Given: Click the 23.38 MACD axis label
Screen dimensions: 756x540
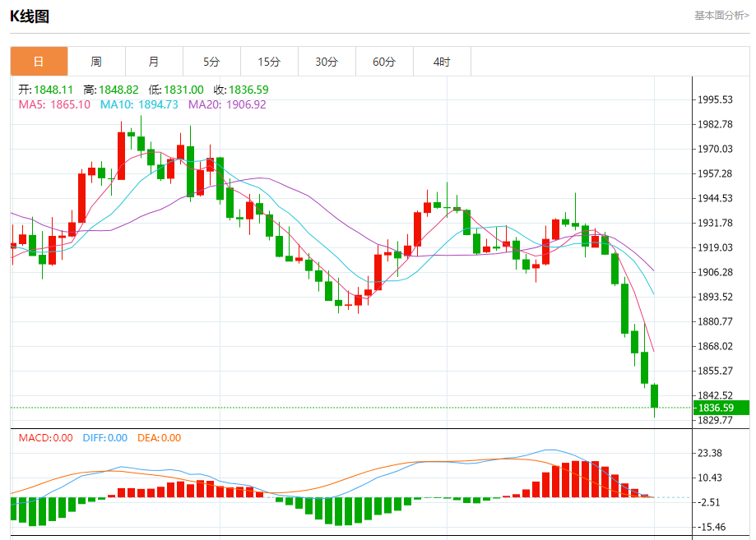Looking at the screenshot, I should coord(710,453).
